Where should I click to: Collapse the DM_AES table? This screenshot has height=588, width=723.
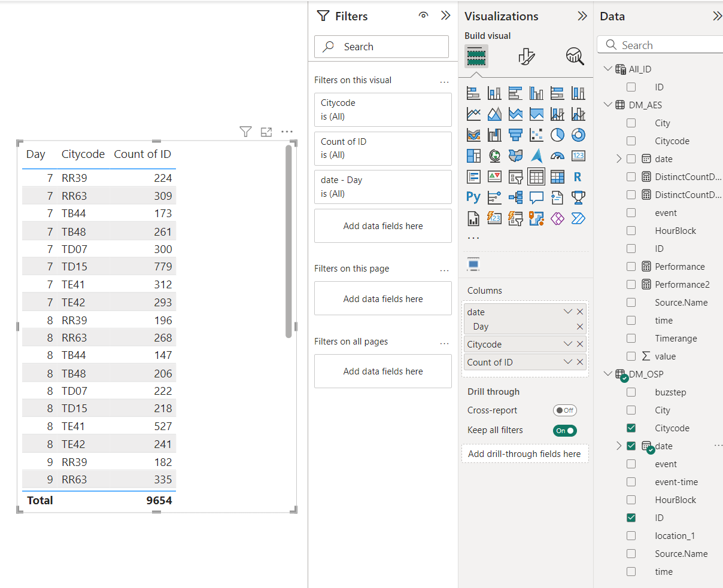click(607, 105)
